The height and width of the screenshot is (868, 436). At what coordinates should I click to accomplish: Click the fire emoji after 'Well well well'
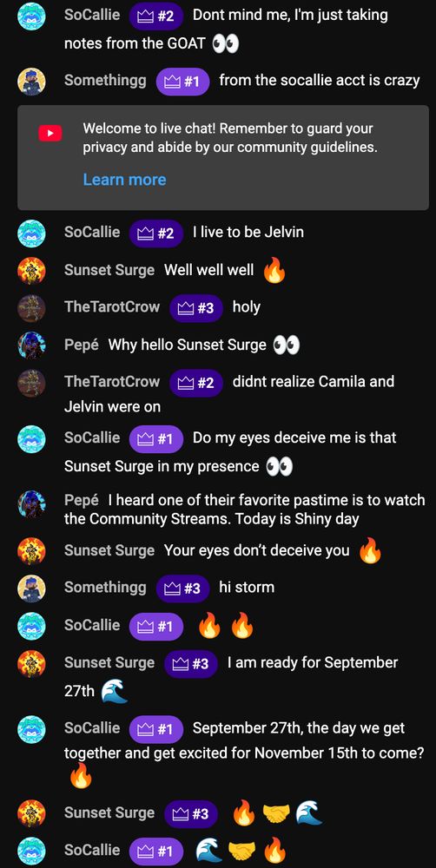pyautogui.click(x=274, y=271)
